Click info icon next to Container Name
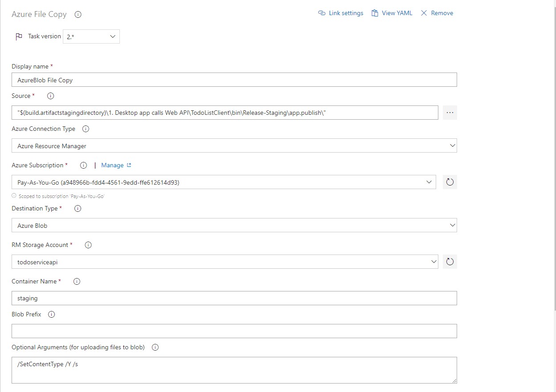The image size is (556, 392). click(77, 281)
